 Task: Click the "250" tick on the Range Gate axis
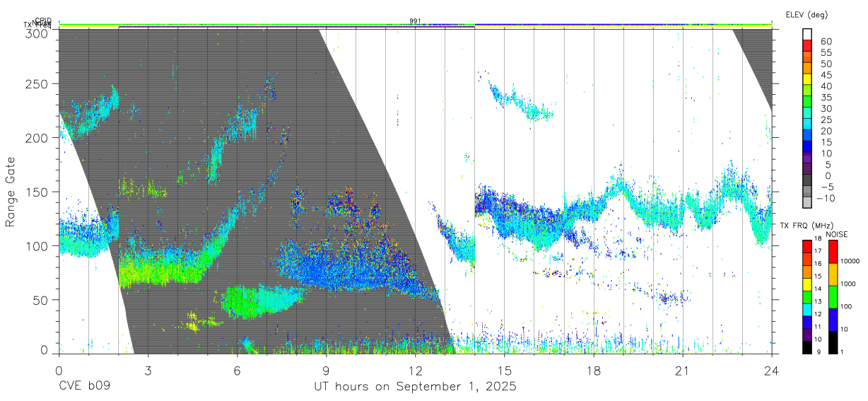[x=37, y=83]
